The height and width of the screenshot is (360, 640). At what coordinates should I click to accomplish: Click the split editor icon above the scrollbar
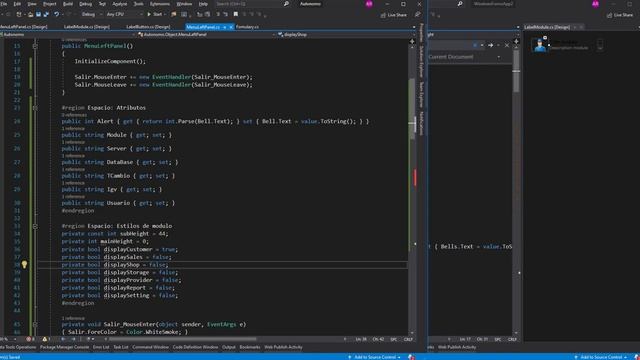pyautogui.click(x=412, y=41)
